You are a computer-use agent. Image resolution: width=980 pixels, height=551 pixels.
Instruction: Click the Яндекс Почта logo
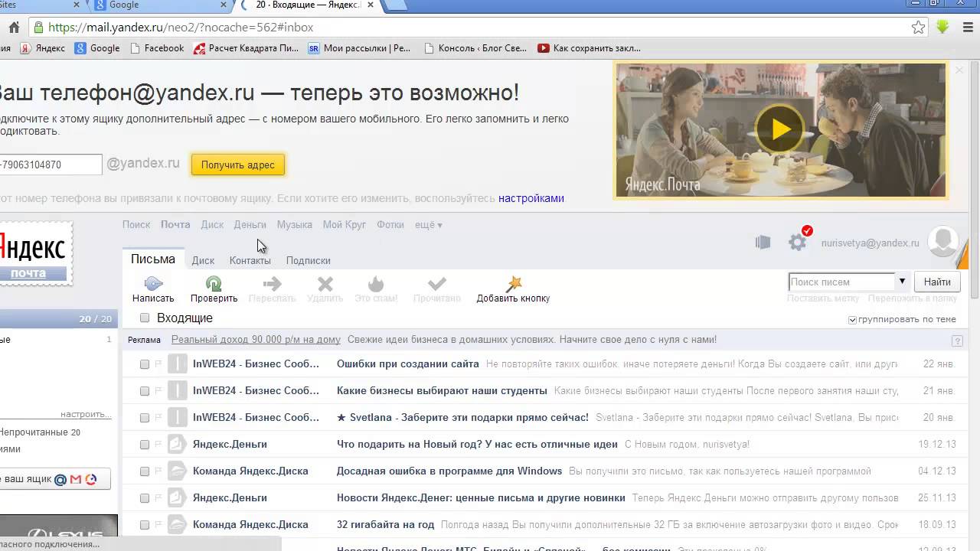(x=35, y=255)
